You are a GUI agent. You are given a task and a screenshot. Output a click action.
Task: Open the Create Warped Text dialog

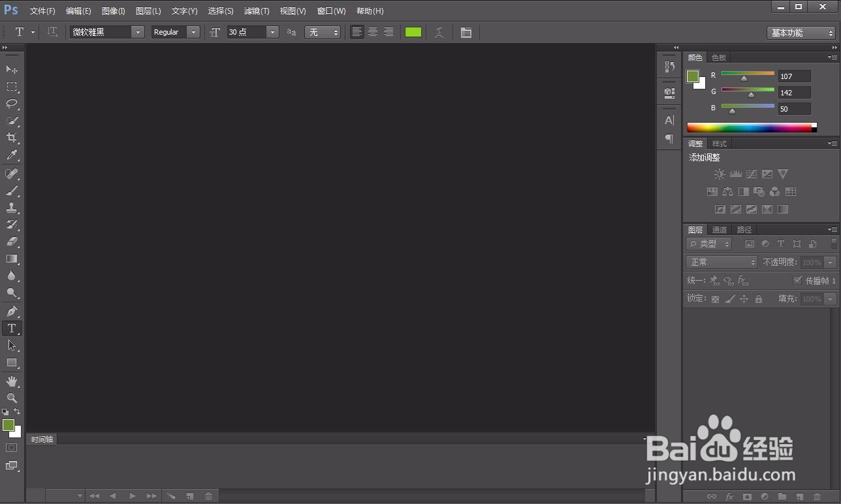point(439,32)
